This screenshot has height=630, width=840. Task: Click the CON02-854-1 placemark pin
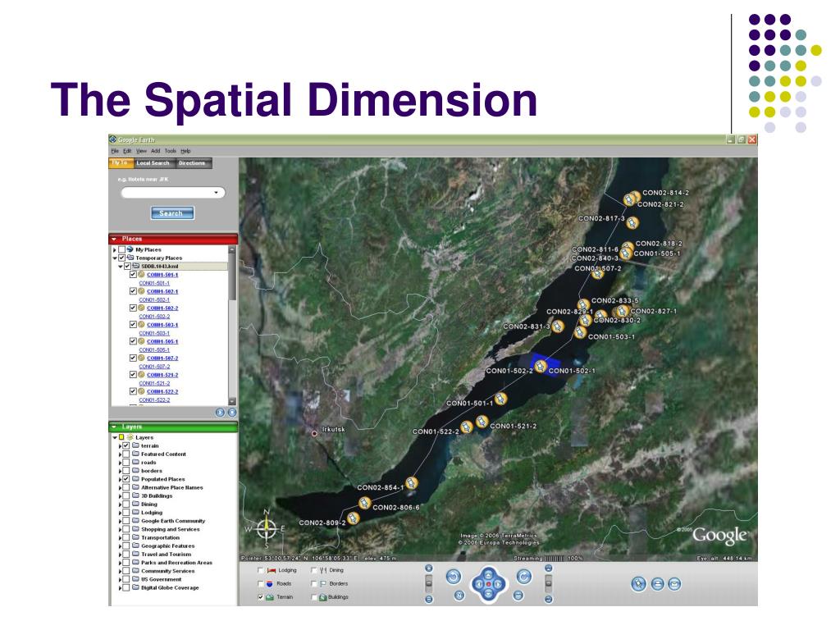(411, 483)
